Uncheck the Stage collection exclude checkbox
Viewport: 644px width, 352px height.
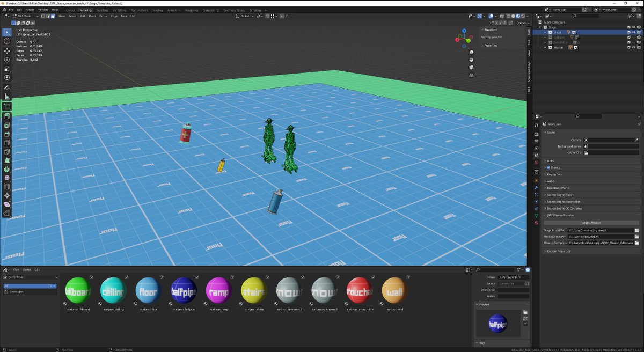point(629,27)
